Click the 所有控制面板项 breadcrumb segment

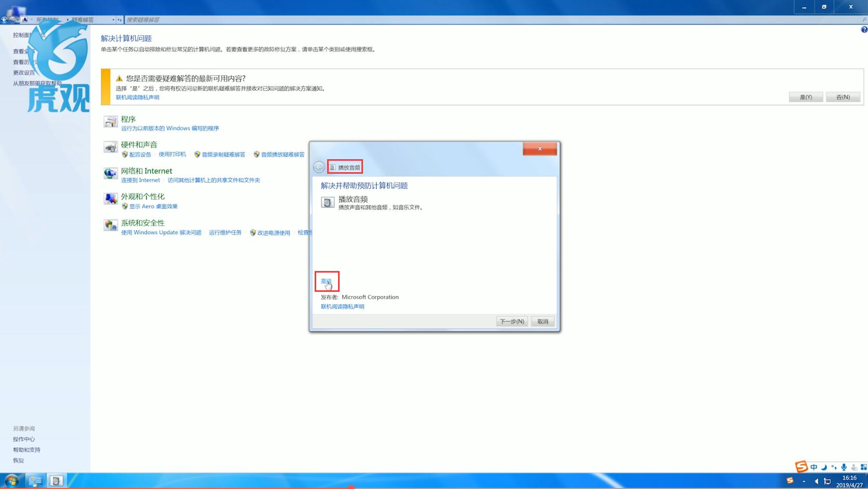tap(47, 20)
